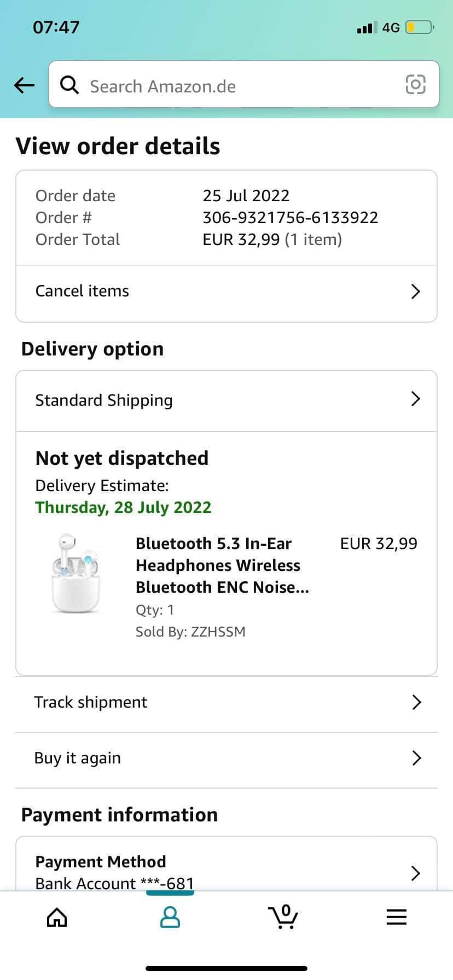
Task: Tap the earbuds product thumbnail
Action: click(76, 573)
